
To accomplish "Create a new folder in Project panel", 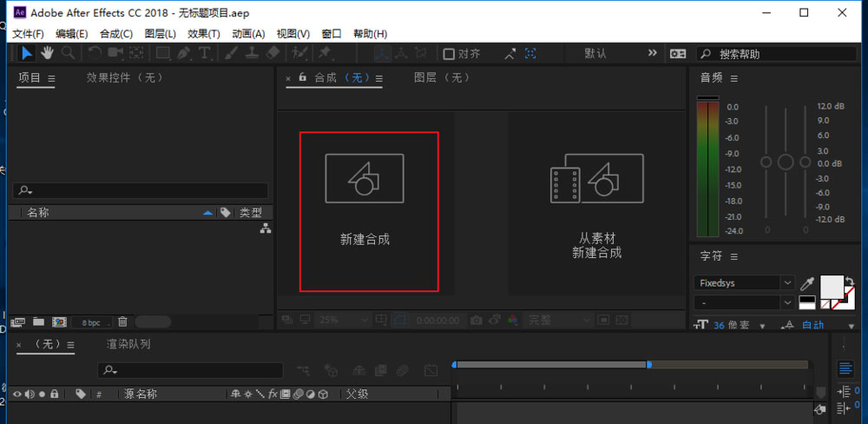I will (38, 321).
